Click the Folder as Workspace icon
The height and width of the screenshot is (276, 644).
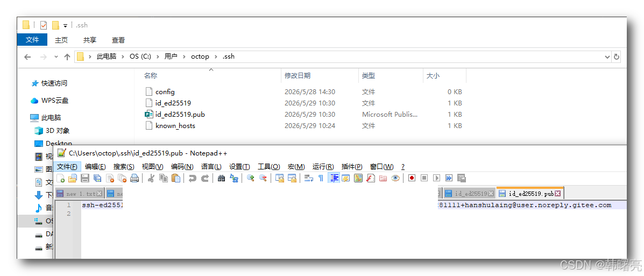[x=383, y=178]
